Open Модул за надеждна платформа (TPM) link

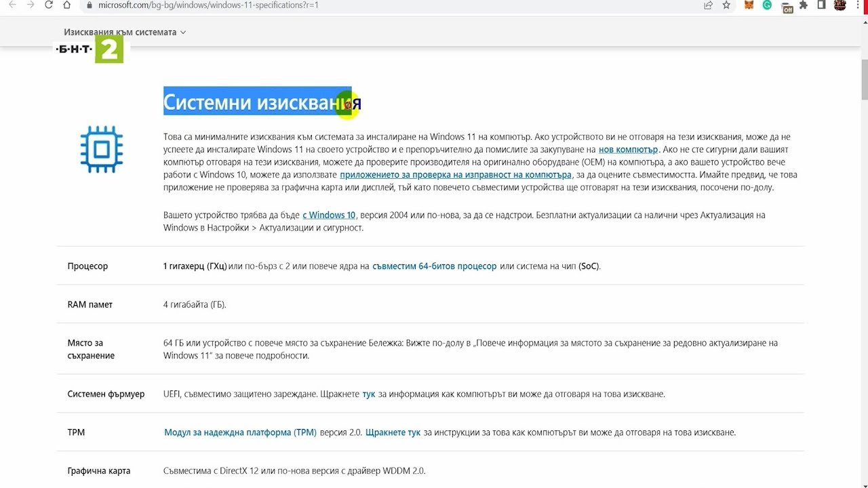tap(240, 432)
